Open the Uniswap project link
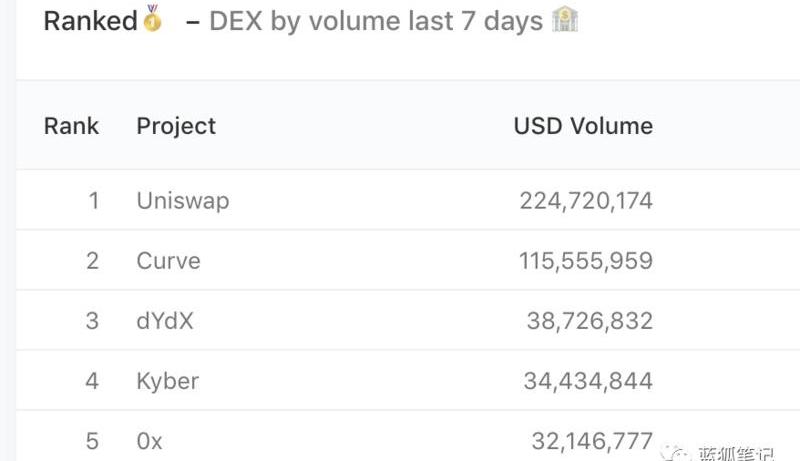 (x=183, y=200)
